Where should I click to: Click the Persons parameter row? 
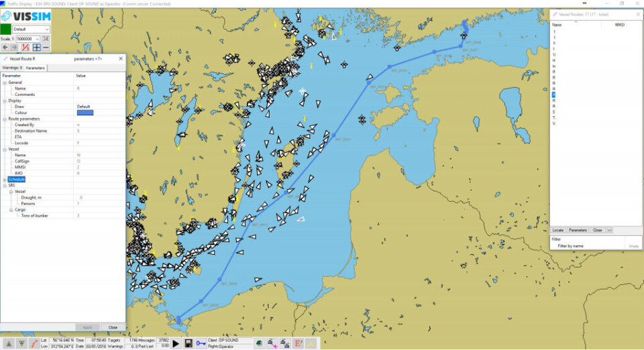(63, 204)
